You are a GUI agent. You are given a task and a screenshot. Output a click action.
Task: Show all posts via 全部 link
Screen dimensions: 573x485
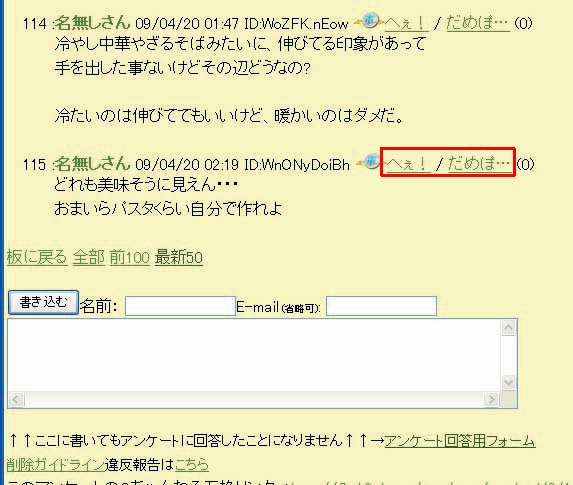[x=89, y=257]
